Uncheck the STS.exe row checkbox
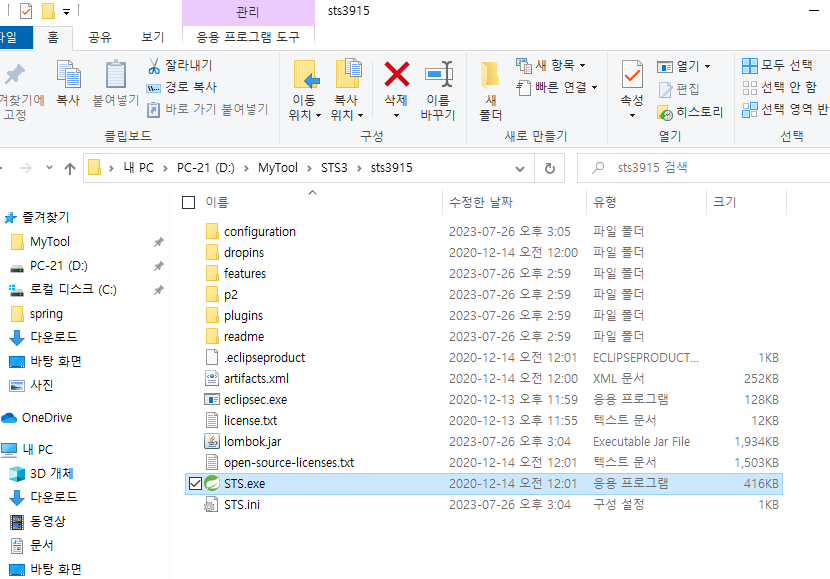This screenshot has width=830, height=579. point(195,483)
